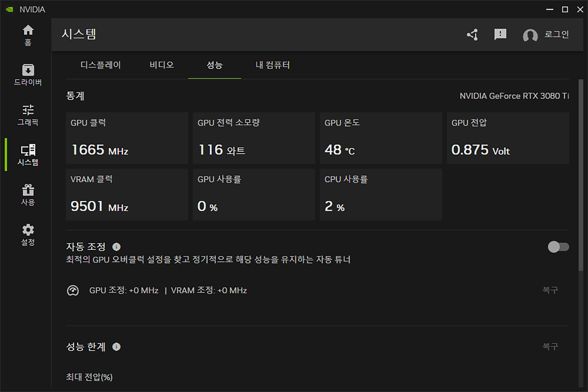Open Settings (설정) gear icon

click(28, 234)
